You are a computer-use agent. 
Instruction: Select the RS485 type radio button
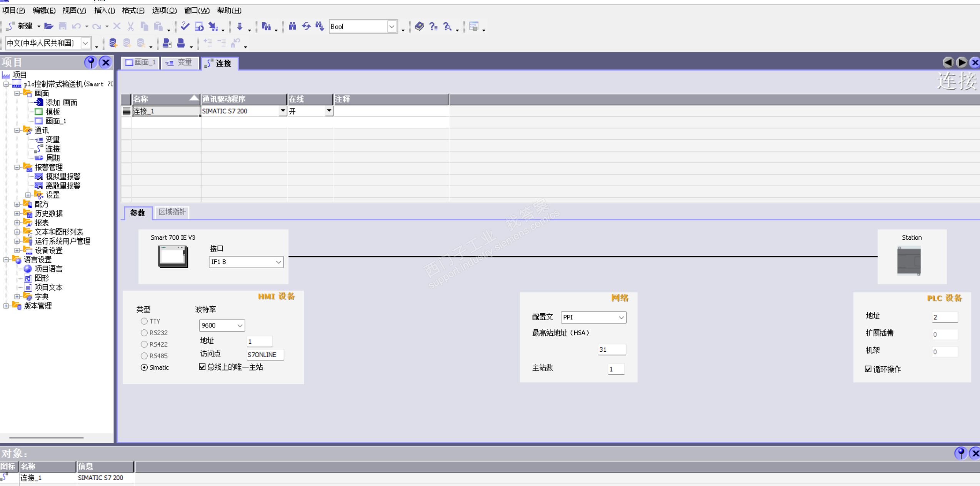click(144, 356)
